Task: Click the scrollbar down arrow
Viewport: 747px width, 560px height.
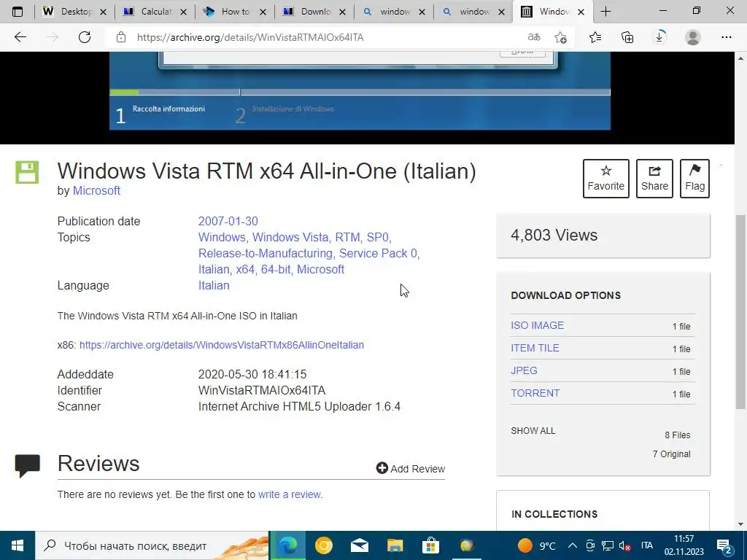Action: point(740,524)
